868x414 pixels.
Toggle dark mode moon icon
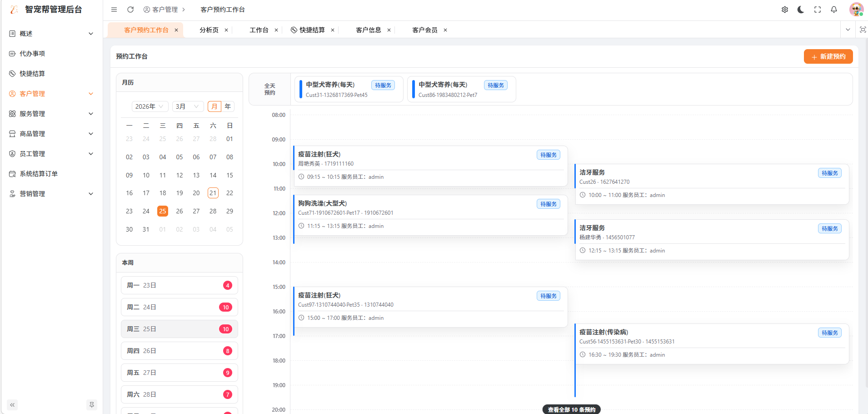click(801, 10)
